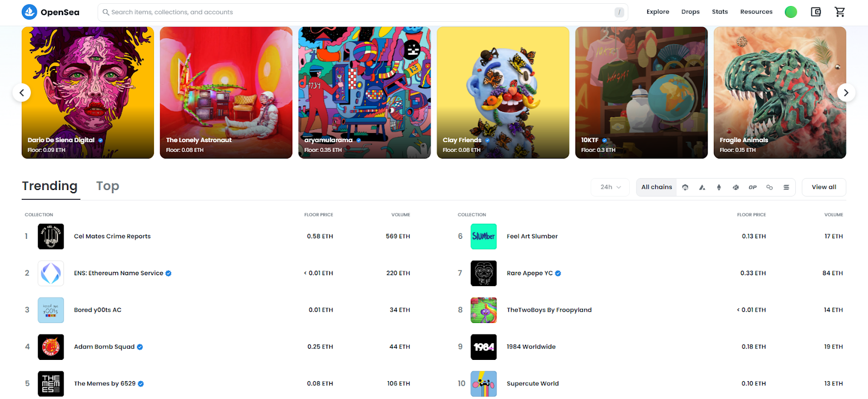868x399 pixels.
Task: Filter by Polygon chain link icon
Action: (769, 187)
